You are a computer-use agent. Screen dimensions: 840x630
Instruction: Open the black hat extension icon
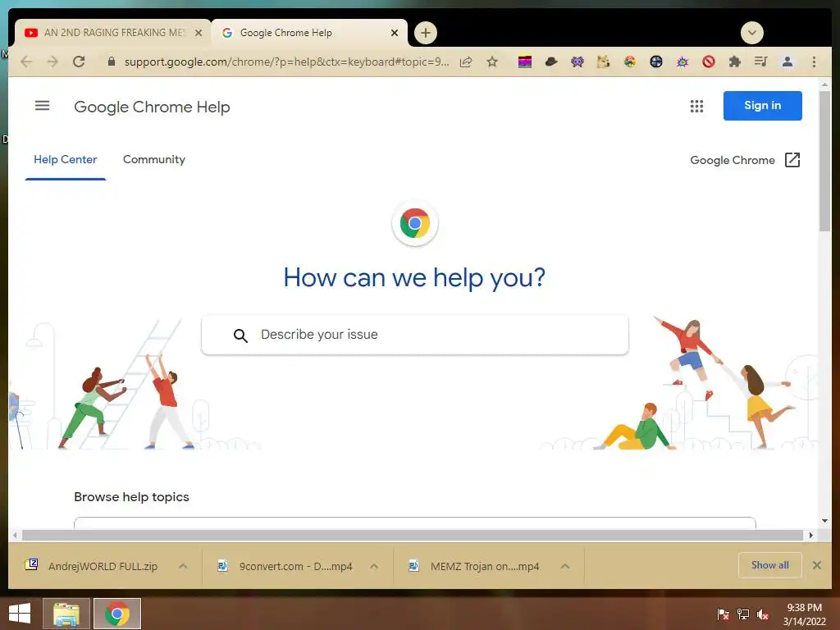coord(551,62)
